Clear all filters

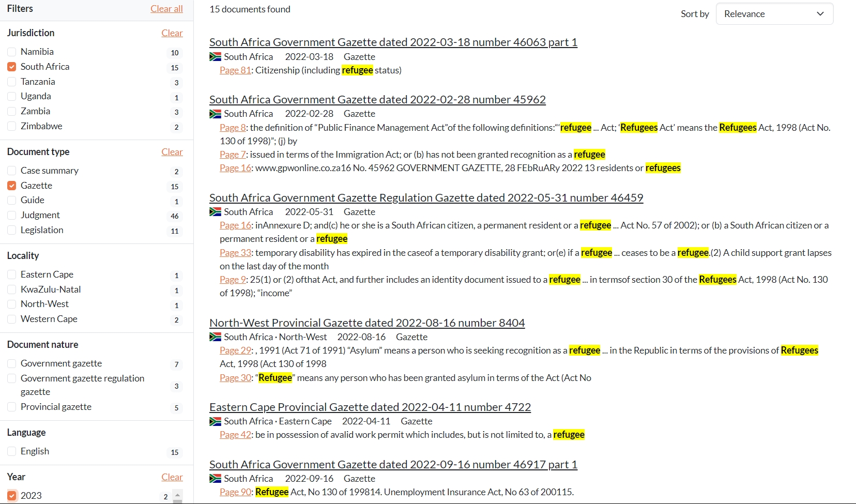click(x=166, y=9)
